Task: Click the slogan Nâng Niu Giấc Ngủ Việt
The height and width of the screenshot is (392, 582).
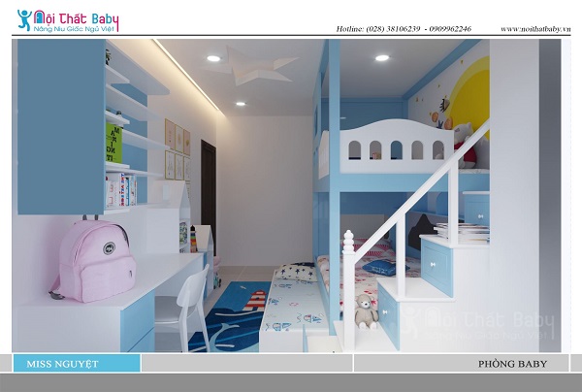Action: [x=75, y=28]
